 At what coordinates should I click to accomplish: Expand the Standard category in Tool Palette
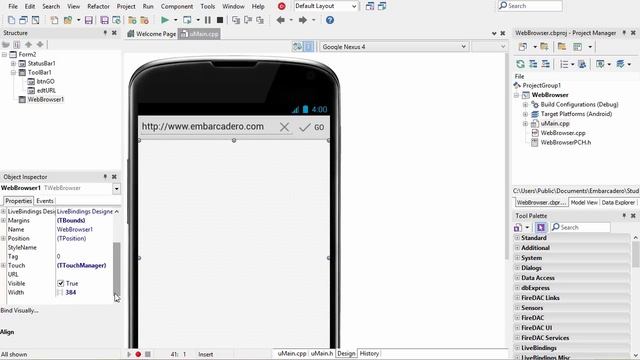(x=517, y=238)
